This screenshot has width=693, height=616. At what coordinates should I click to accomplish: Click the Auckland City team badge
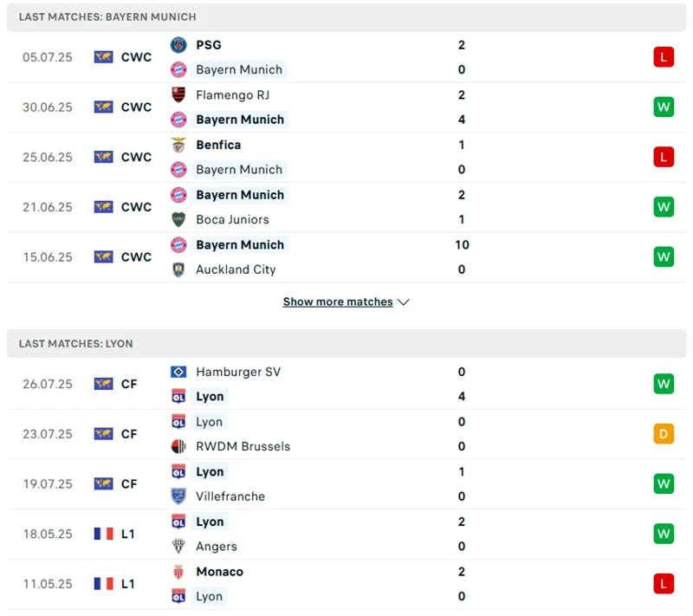(178, 269)
